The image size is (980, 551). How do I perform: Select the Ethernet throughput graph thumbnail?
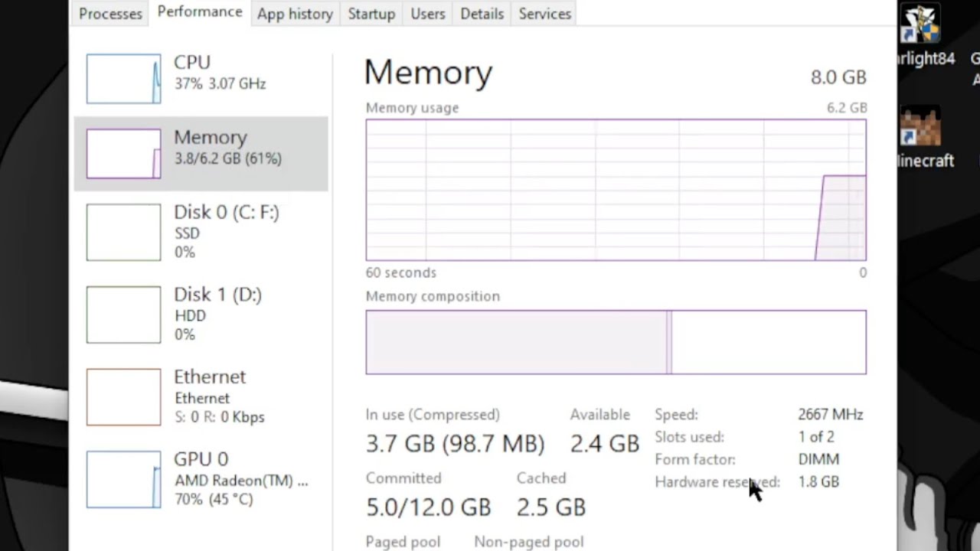(x=123, y=397)
